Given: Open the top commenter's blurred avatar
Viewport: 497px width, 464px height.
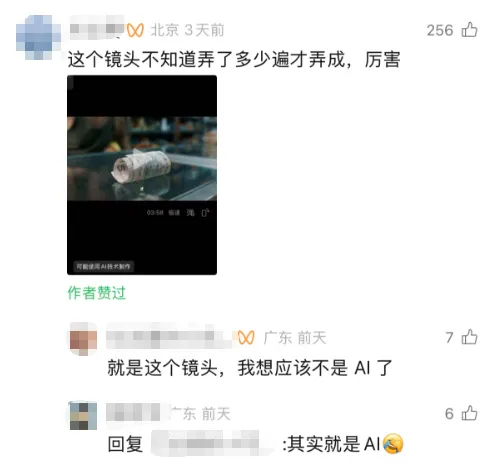Looking at the screenshot, I should (x=38, y=37).
